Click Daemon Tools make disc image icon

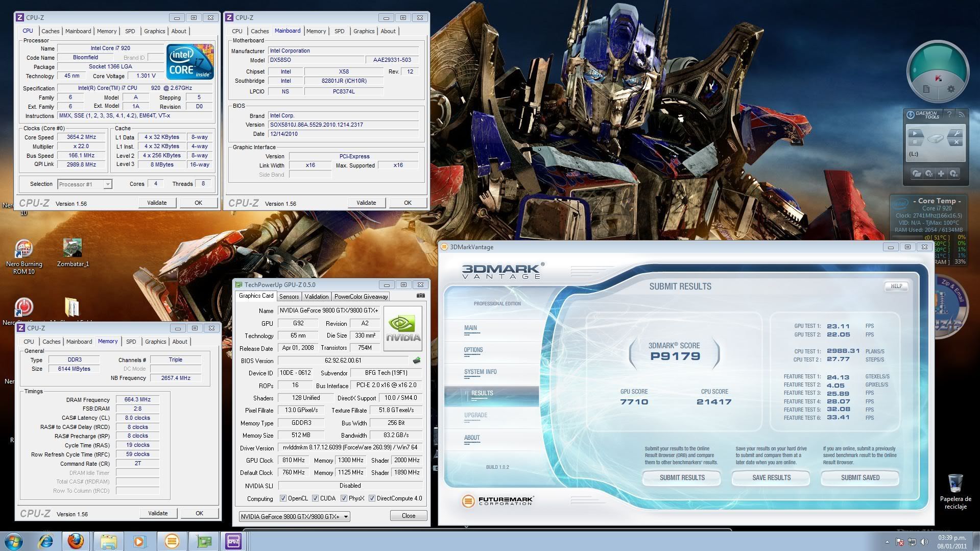(x=929, y=174)
